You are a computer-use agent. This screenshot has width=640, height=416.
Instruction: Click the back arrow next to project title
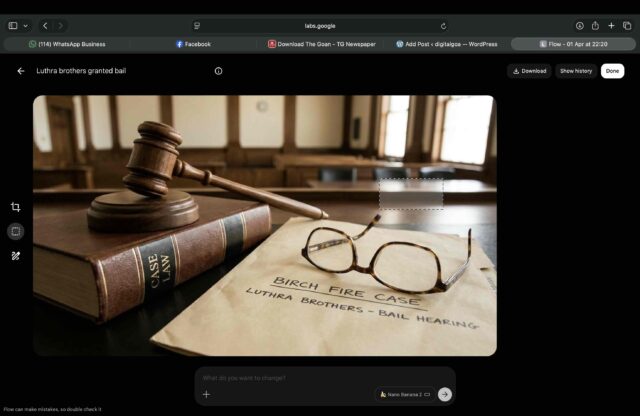(21, 71)
